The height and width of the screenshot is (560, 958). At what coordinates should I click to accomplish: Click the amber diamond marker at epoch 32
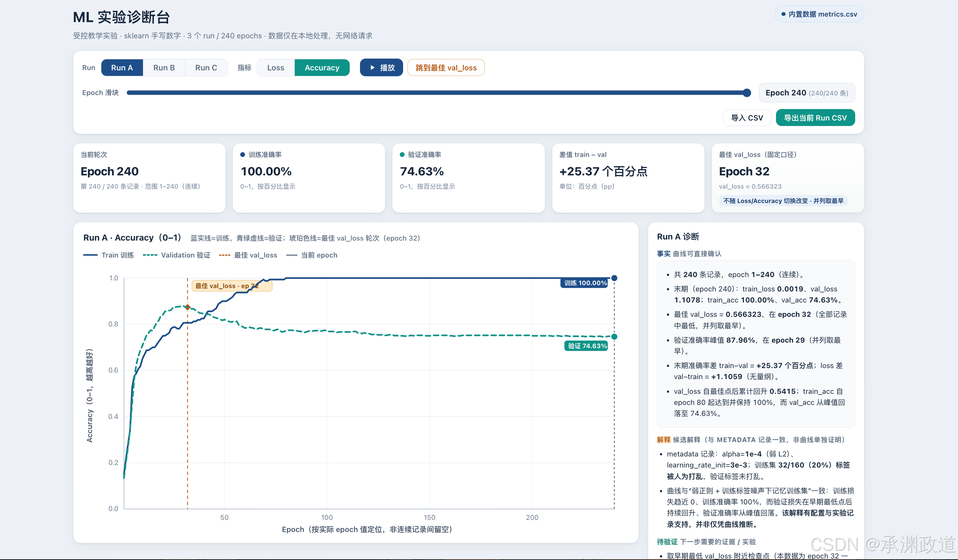click(188, 307)
